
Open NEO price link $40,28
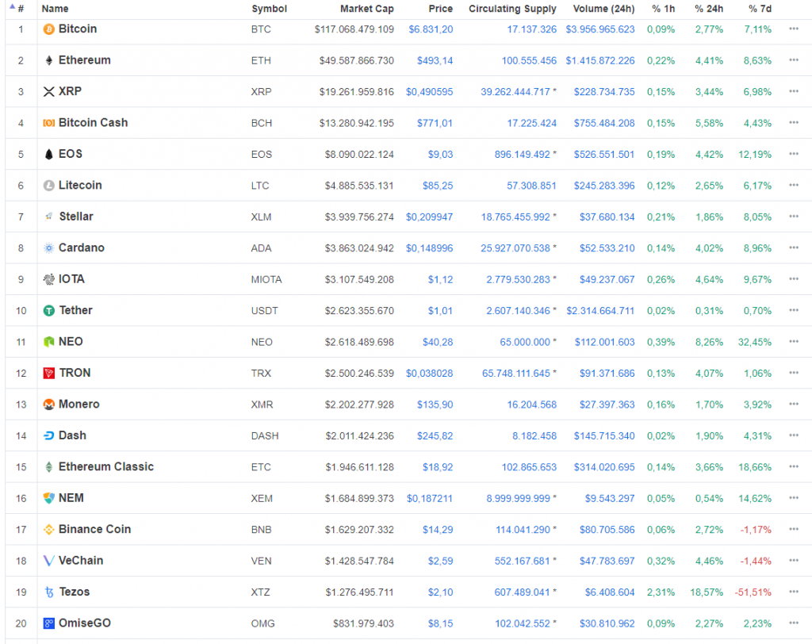point(438,342)
